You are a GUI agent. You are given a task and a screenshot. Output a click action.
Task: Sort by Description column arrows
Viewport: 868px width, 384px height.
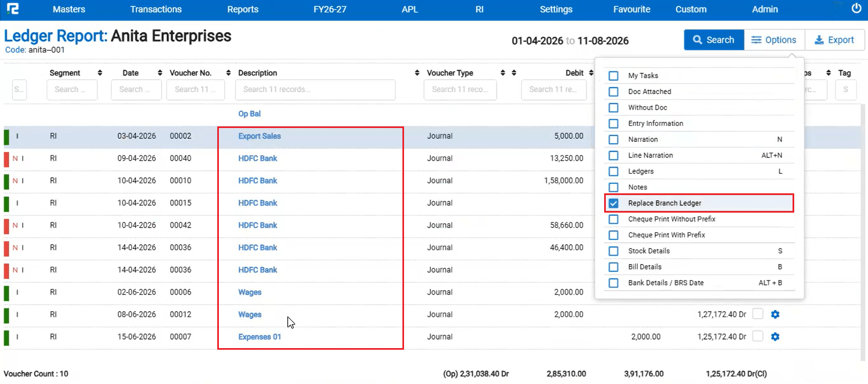[417, 73]
